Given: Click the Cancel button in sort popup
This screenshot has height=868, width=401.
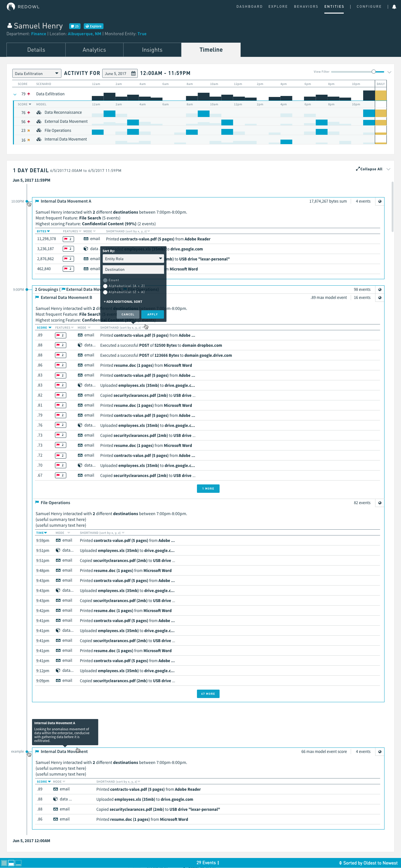Looking at the screenshot, I should click(128, 314).
